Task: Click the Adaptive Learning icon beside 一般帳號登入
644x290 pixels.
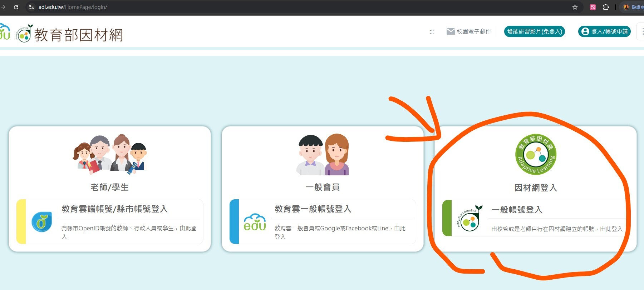Action: point(470,218)
